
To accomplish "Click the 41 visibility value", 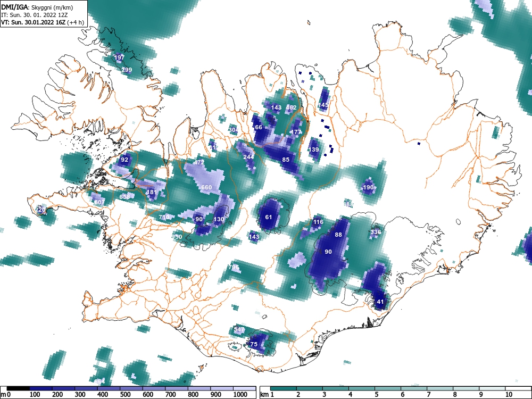I will (x=380, y=302).
